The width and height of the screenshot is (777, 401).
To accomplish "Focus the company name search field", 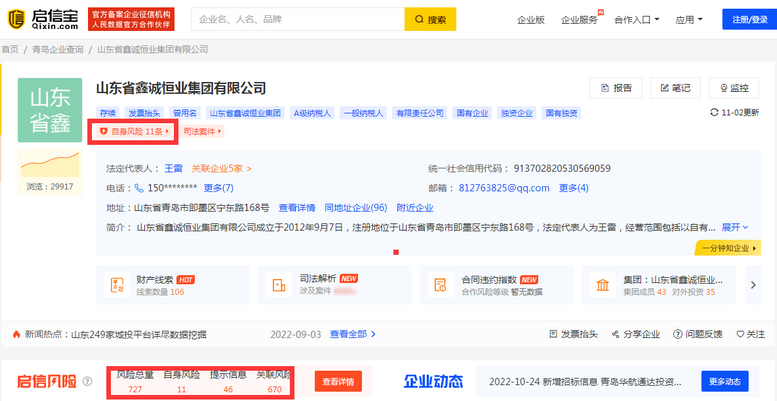I will pyautogui.click(x=298, y=19).
